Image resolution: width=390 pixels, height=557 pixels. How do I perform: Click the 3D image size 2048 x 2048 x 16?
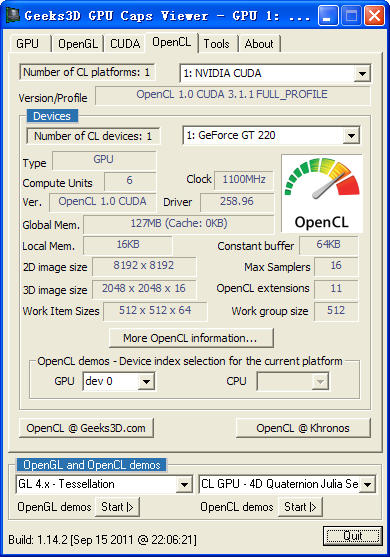pos(144,289)
